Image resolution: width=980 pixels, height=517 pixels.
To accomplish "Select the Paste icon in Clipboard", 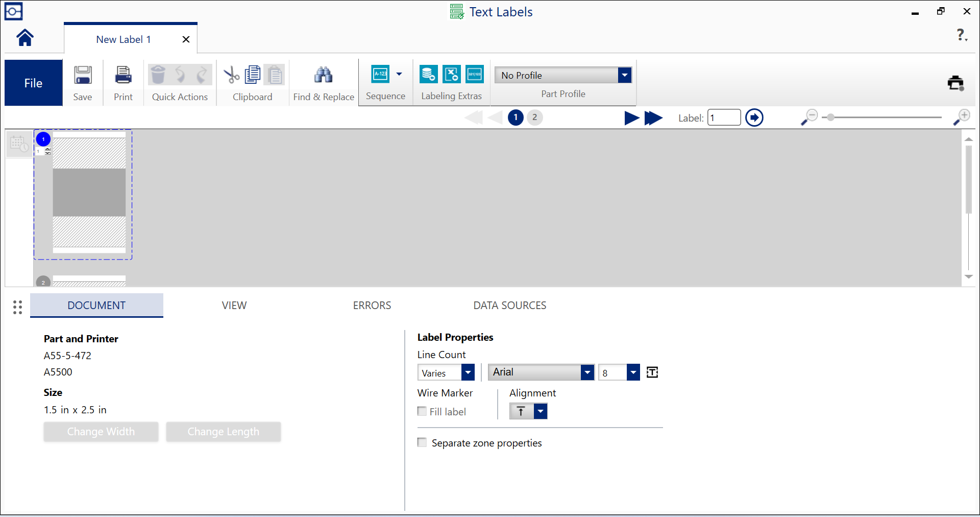I will point(275,75).
